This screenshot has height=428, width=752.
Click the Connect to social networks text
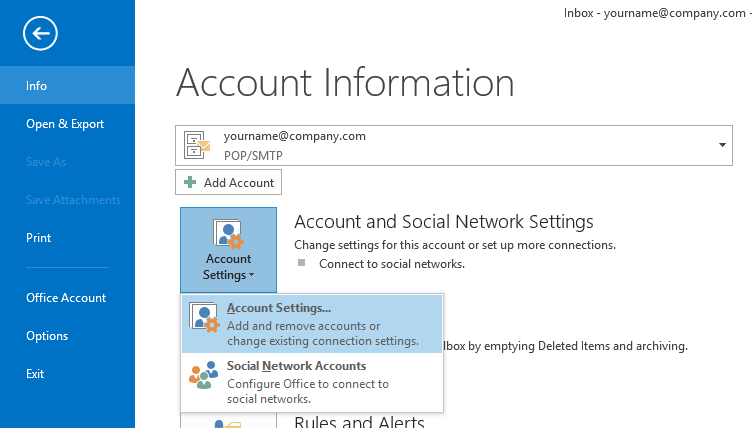pyautogui.click(x=392, y=264)
